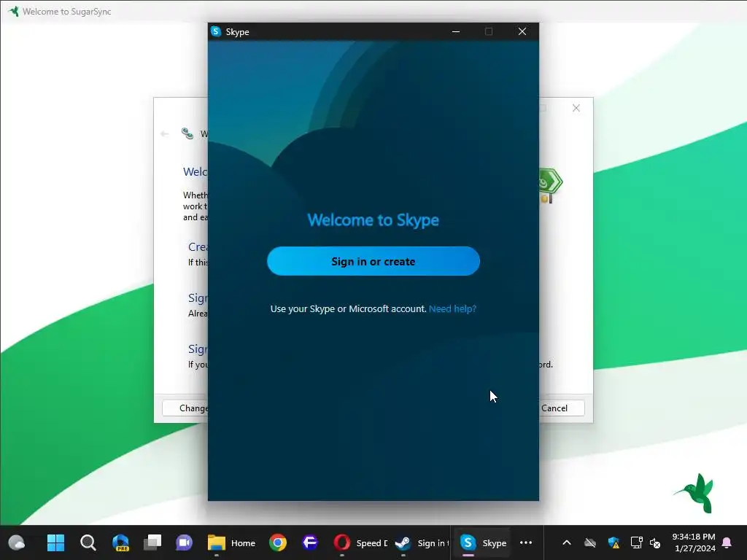This screenshot has height=560, width=747.
Task: Click the network display tray icon
Action: (x=636, y=542)
